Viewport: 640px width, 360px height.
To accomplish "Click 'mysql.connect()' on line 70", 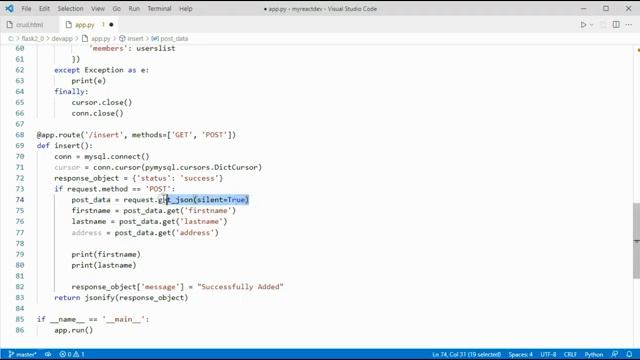I will [117, 157].
